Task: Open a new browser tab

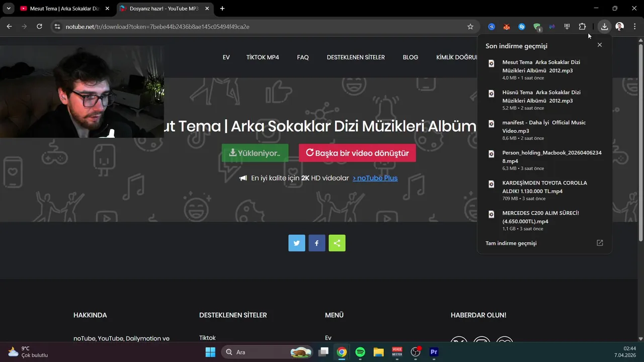Action: [x=222, y=9]
